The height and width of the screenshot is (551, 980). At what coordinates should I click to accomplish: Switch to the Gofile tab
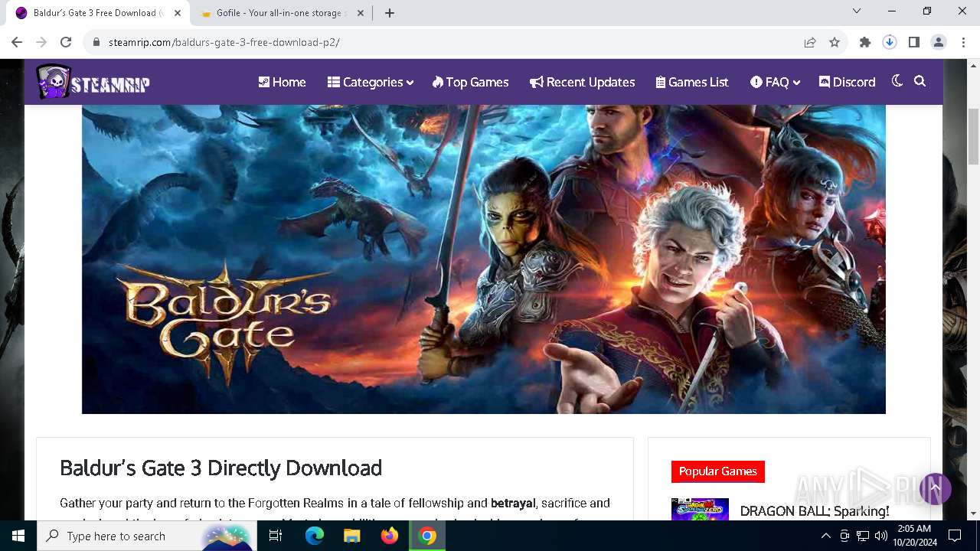(281, 13)
